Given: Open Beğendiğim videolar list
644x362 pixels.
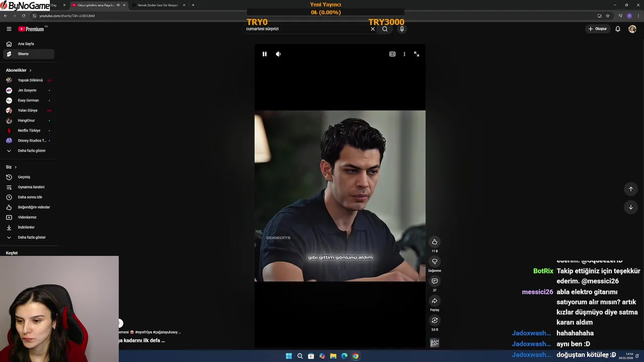Looking at the screenshot, I should point(29,207).
